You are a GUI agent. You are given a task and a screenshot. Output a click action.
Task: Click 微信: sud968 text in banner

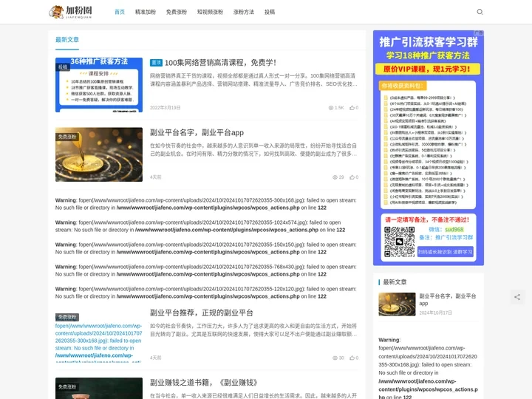(446, 229)
